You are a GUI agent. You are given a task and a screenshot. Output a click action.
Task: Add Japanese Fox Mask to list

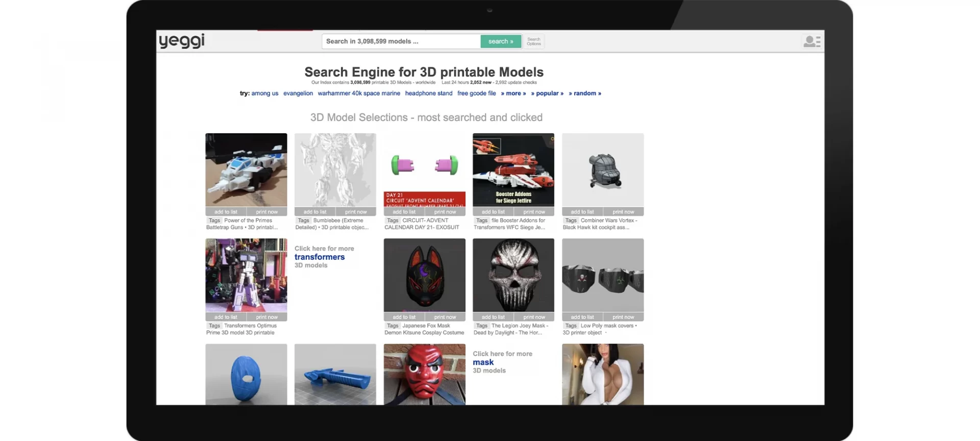point(404,317)
